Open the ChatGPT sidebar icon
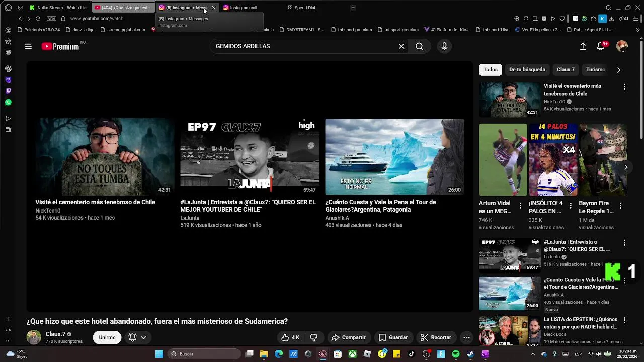 (8, 69)
